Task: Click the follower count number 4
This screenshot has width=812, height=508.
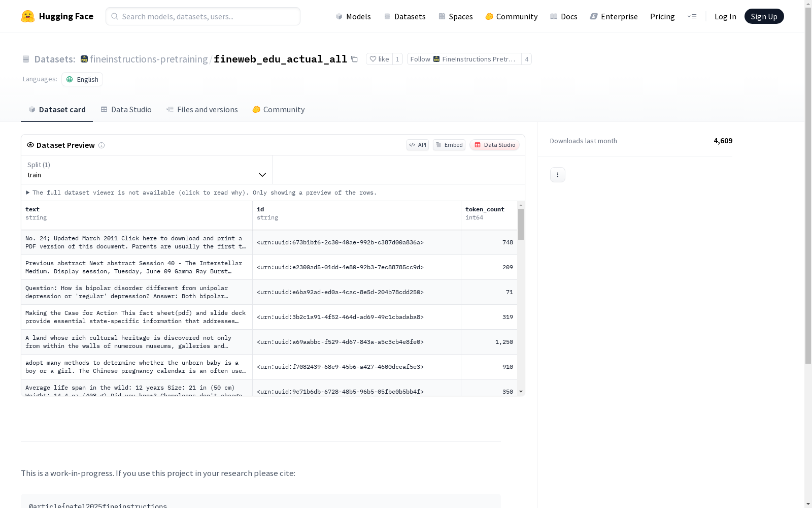Action: (527, 59)
